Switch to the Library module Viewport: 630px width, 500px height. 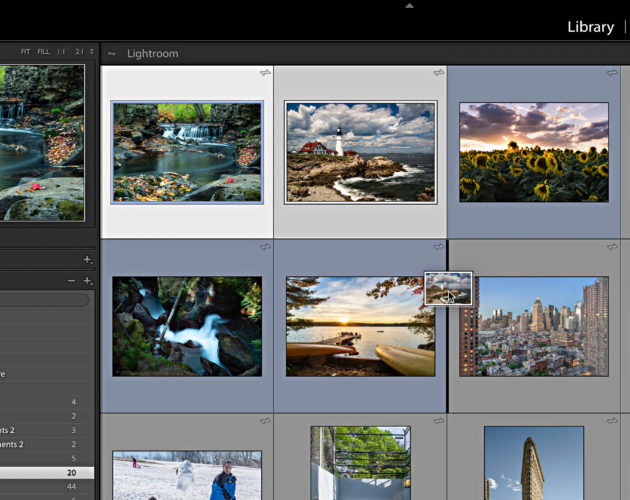tap(590, 27)
